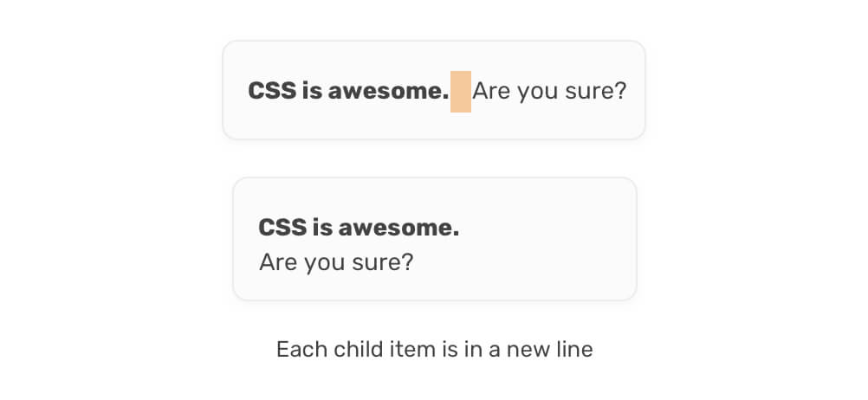
Task: Click the orange spacer block between the texts
Action: click(x=461, y=92)
